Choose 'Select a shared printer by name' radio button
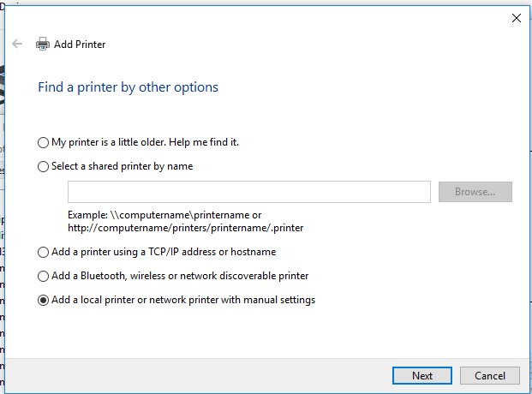The height and width of the screenshot is (394, 532). (x=44, y=167)
